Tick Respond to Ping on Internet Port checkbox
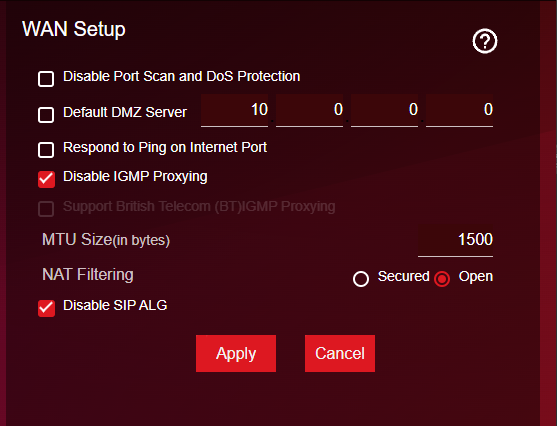This screenshot has height=426, width=557. click(46, 150)
